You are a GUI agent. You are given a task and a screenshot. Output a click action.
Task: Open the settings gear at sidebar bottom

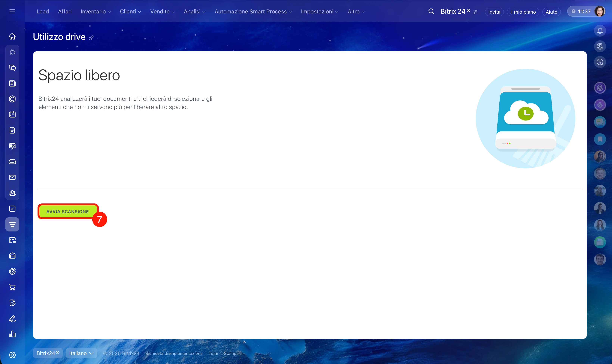pos(12,355)
